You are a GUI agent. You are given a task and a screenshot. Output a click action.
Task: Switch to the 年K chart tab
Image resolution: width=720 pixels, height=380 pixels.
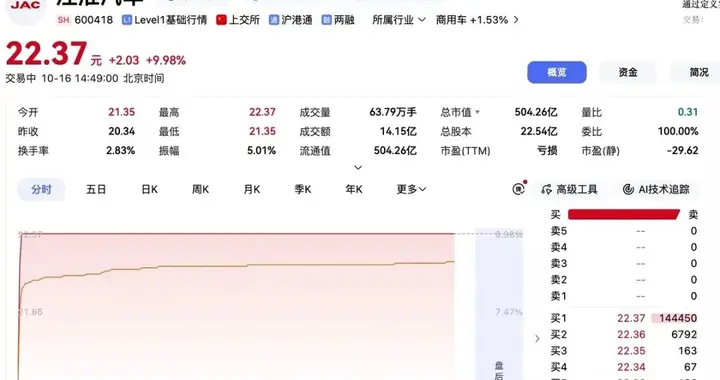[x=354, y=190]
